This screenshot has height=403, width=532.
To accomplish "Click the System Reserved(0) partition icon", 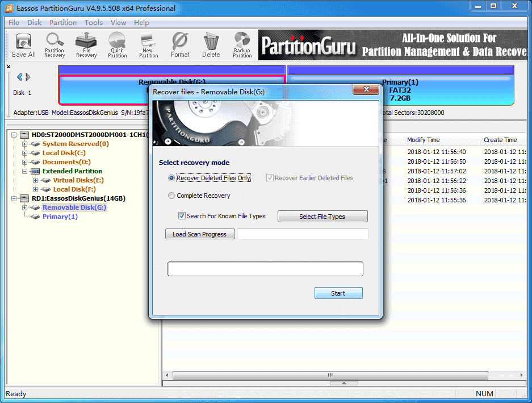I will pos(35,144).
